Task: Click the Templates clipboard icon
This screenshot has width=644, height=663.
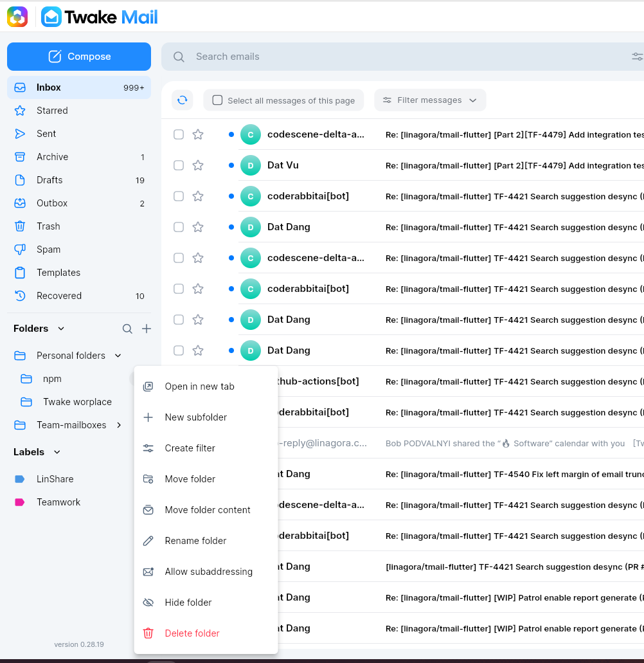Action: [20, 273]
